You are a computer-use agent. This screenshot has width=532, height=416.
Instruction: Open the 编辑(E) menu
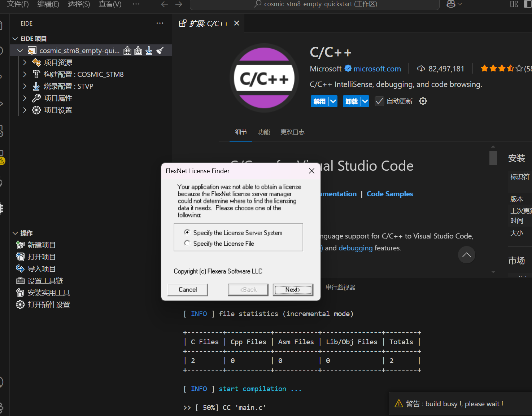48,4
